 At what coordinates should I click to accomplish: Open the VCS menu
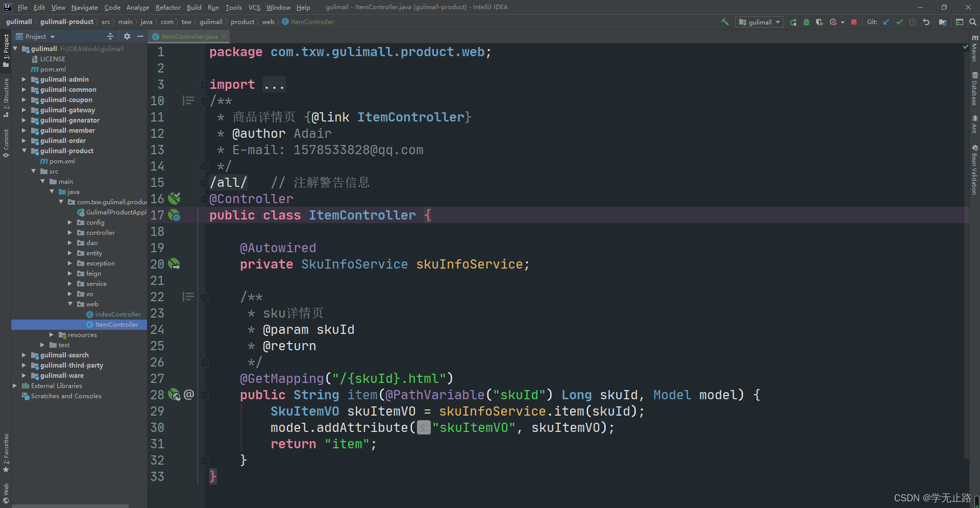[254, 7]
